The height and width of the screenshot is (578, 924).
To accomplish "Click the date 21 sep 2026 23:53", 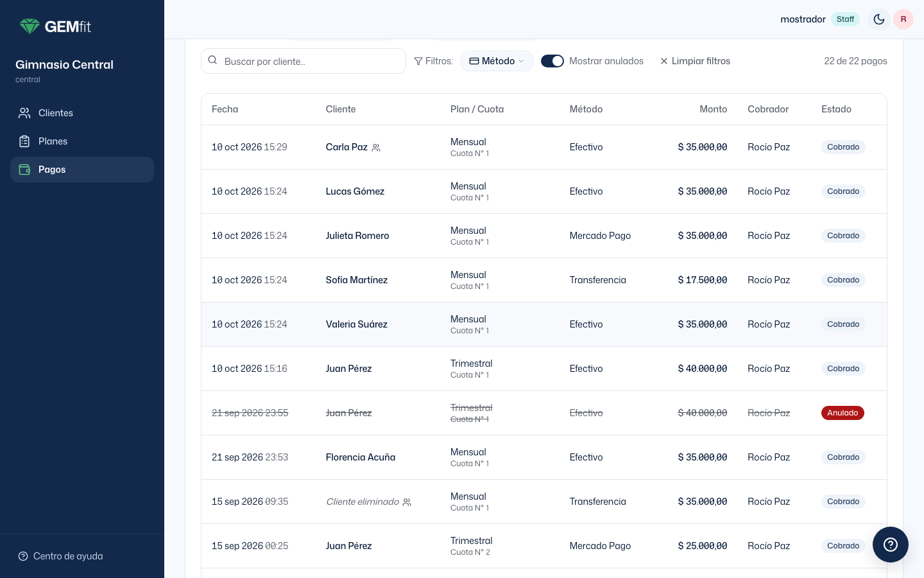I will [x=250, y=457].
